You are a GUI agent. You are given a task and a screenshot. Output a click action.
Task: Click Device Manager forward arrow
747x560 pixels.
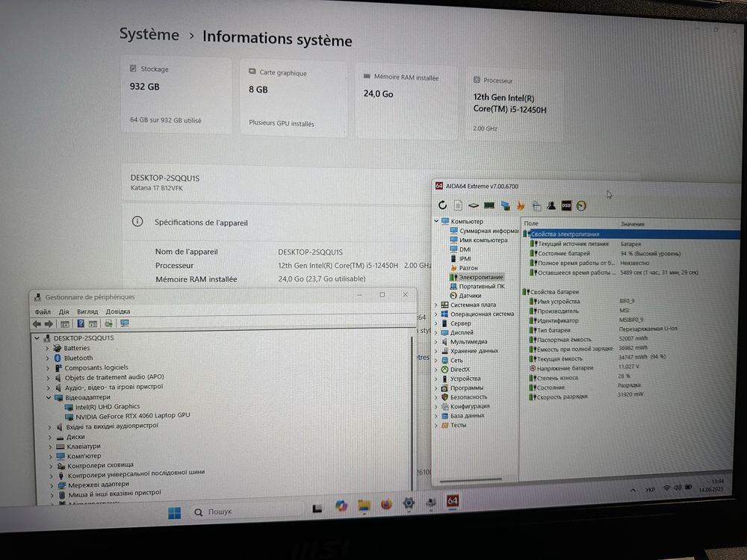click(49, 324)
